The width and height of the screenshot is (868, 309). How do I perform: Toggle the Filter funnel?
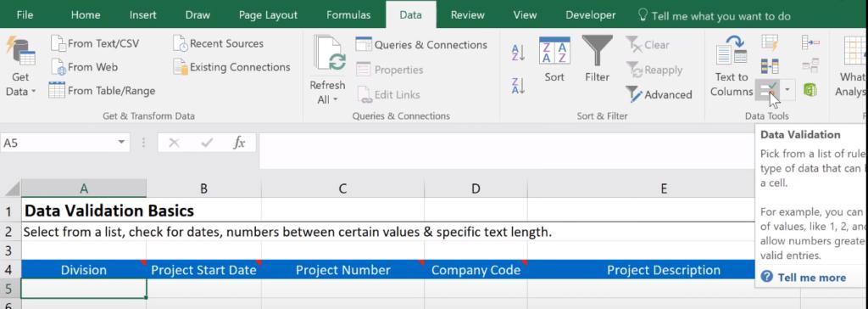597,59
